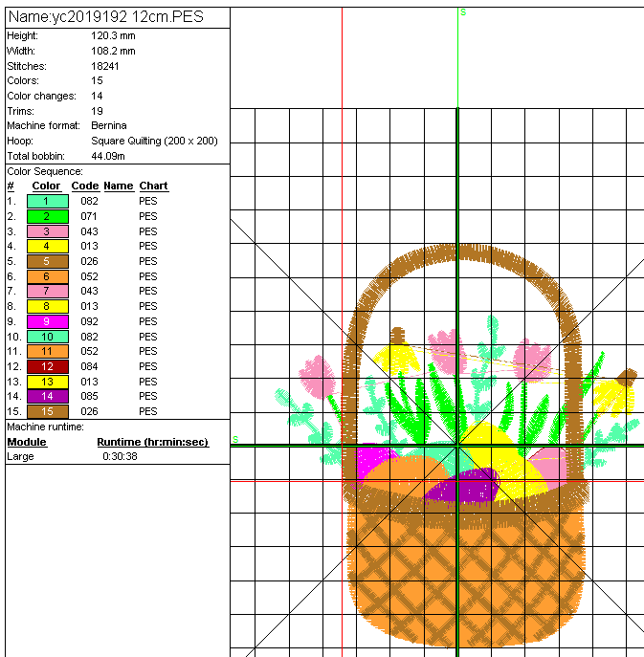The image size is (644, 657).
Task: Select green color swatch number 2
Action: (x=48, y=216)
